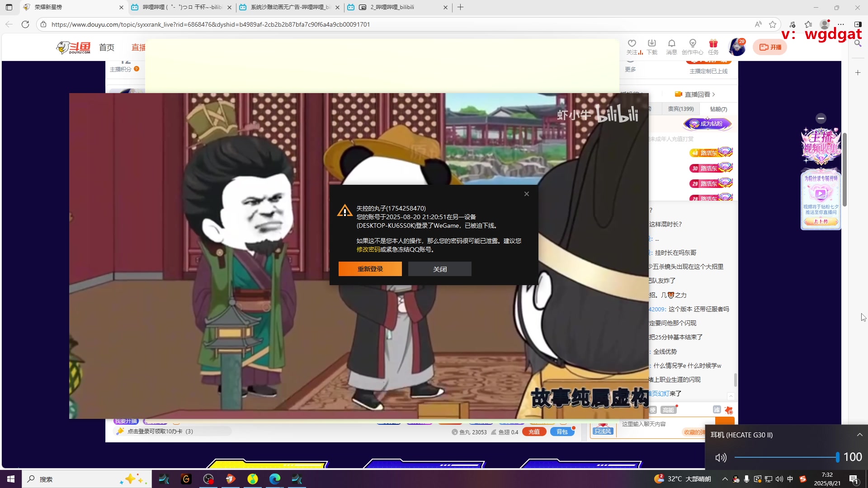This screenshot has width=868, height=488.
Task: Click the microphone tray icon
Action: click(x=746, y=479)
